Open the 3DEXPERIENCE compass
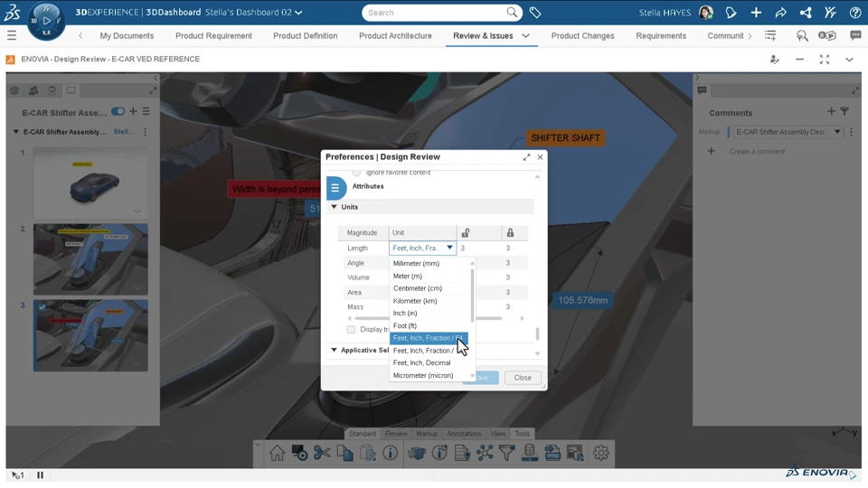868x488 pixels. click(46, 21)
